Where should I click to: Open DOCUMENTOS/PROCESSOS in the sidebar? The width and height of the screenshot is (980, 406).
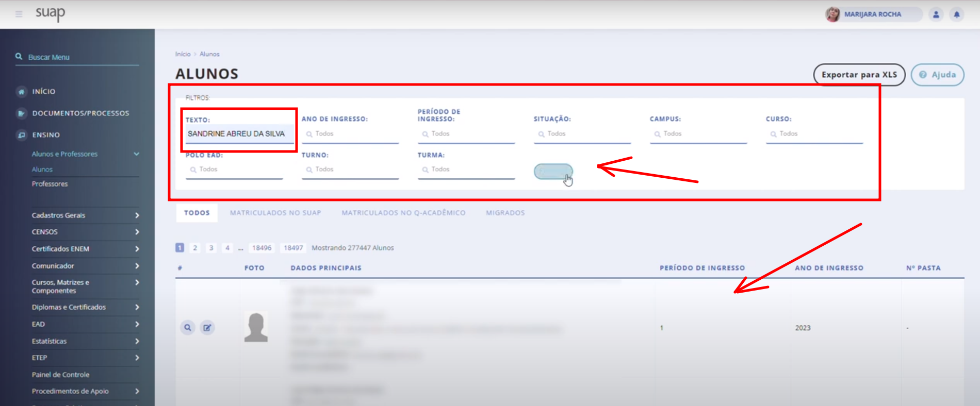point(81,113)
